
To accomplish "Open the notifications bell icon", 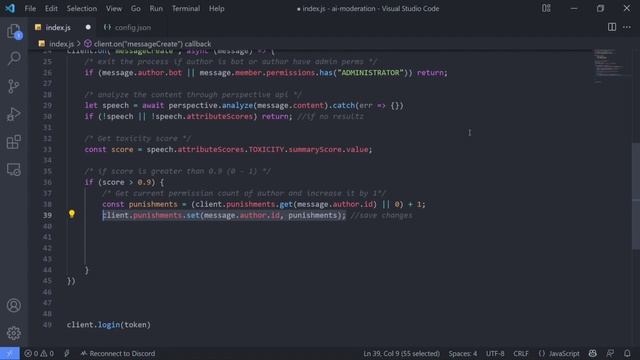I will click(x=627, y=353).
